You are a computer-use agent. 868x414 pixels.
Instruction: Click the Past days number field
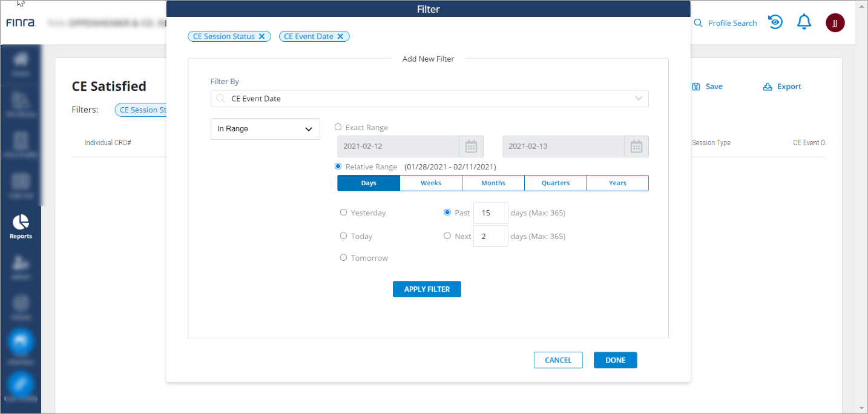coord(490,213)
